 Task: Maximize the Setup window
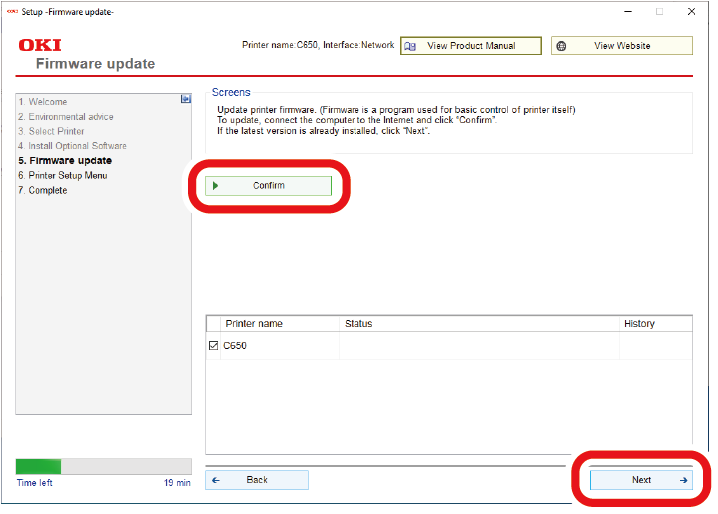click(x=659, y=12)
